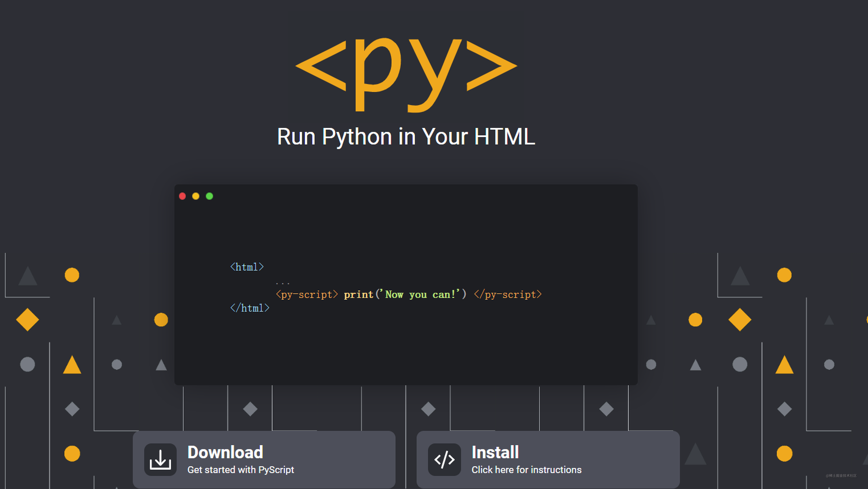Click 'Click here for instructions' text
This screenshot has height=489, width=868.
(526, 470)
